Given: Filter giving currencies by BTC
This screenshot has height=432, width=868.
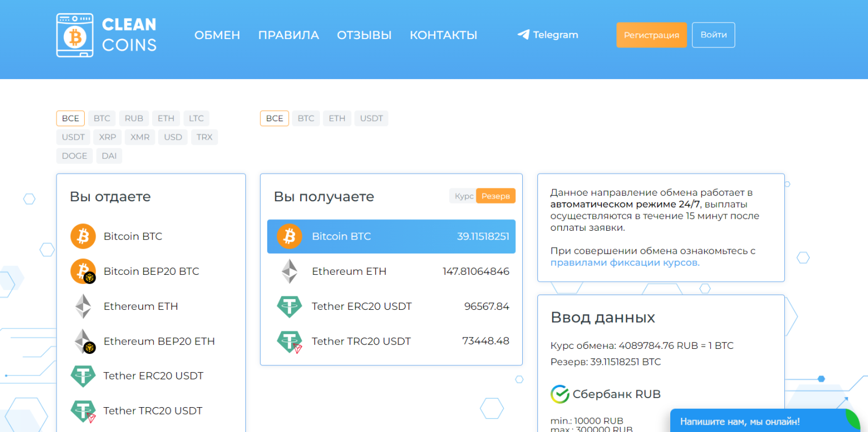Looking at the screenshot, I should pyautogui.click(x=102, y=118).
